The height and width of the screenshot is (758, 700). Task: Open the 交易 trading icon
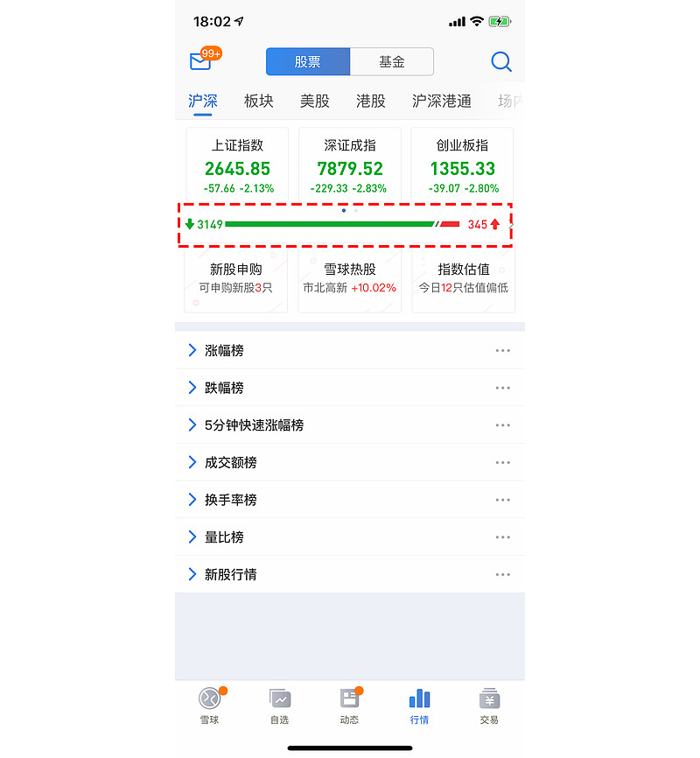489,698
